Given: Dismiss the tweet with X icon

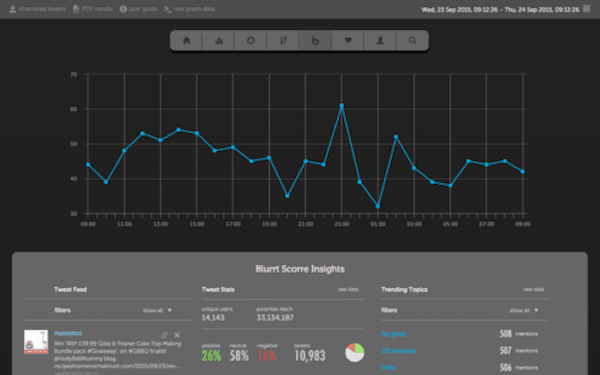Looking at the screenshot, I should (x=177, y=335).
